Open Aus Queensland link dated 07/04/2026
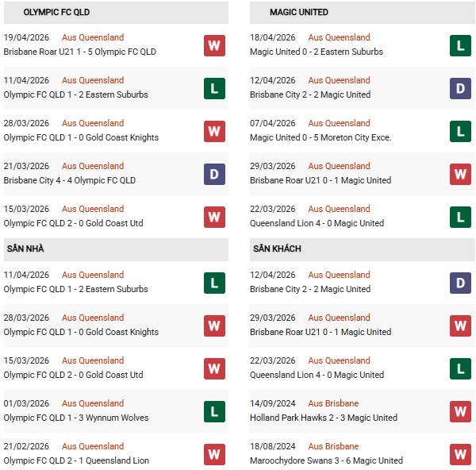Image resolution: width=476 pixels, height=470 pixels. coord(339,123)
